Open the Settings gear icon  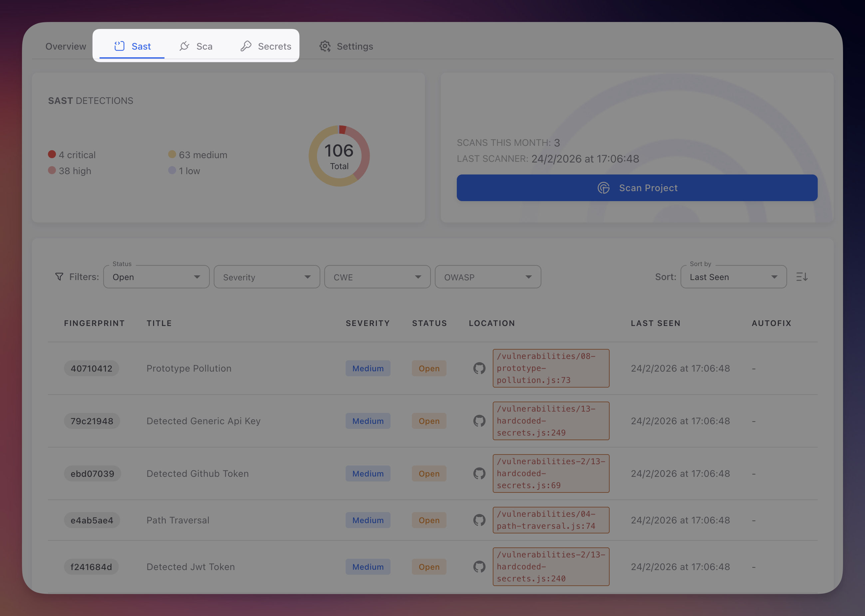coord(325,46)
